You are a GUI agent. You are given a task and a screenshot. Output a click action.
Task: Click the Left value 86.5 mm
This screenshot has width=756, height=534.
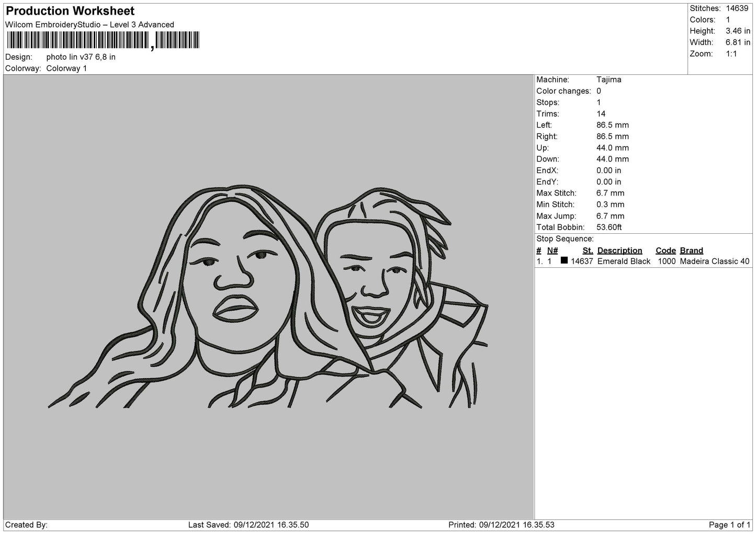pos(613,125)
